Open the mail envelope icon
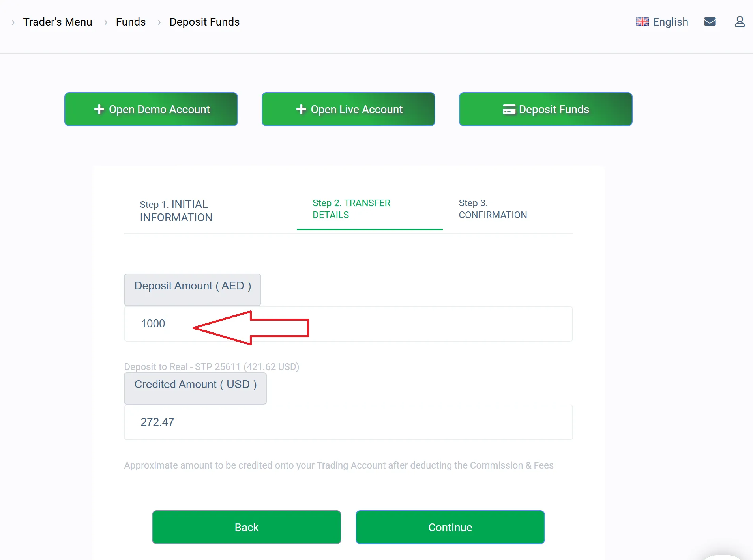Image resolution: width=753 pixels, height=560 pixels. [710, 22]
